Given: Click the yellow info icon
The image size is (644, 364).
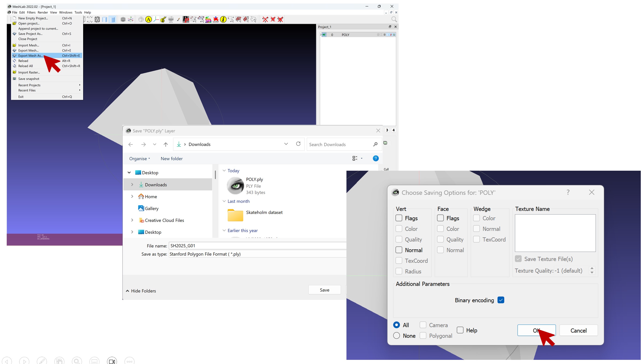Looking at the screenshot, I should tap(223, 19).
